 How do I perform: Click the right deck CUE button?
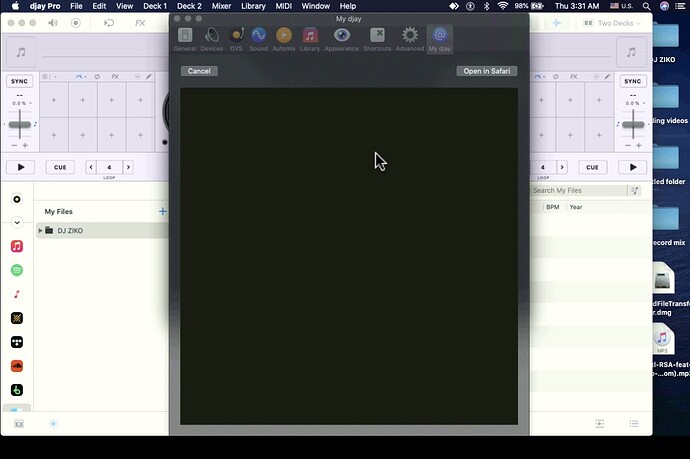(x=592, y=167)
